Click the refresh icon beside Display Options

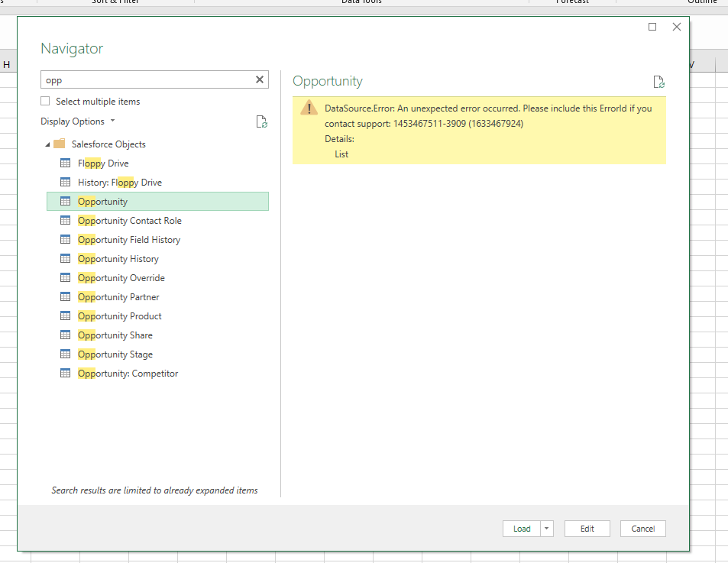tap(262, 121)
